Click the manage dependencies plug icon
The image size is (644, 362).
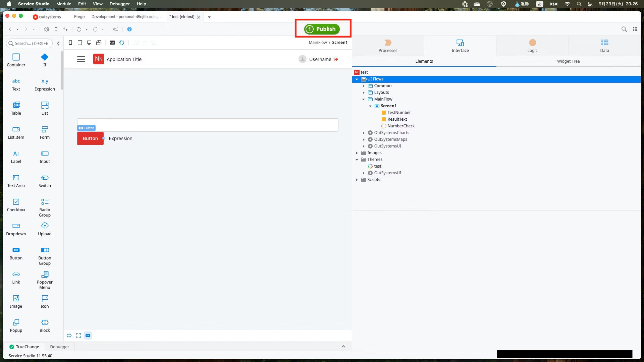(56, 29)
